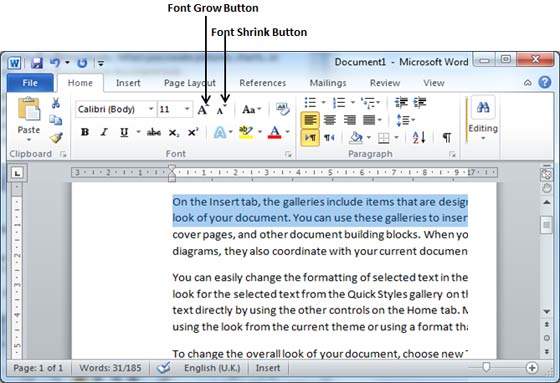
Task: Click the Clear Formatting icon
Action: 282,109
